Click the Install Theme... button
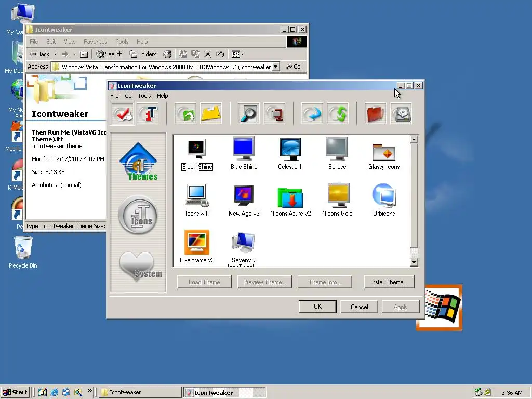 point(389,282)
